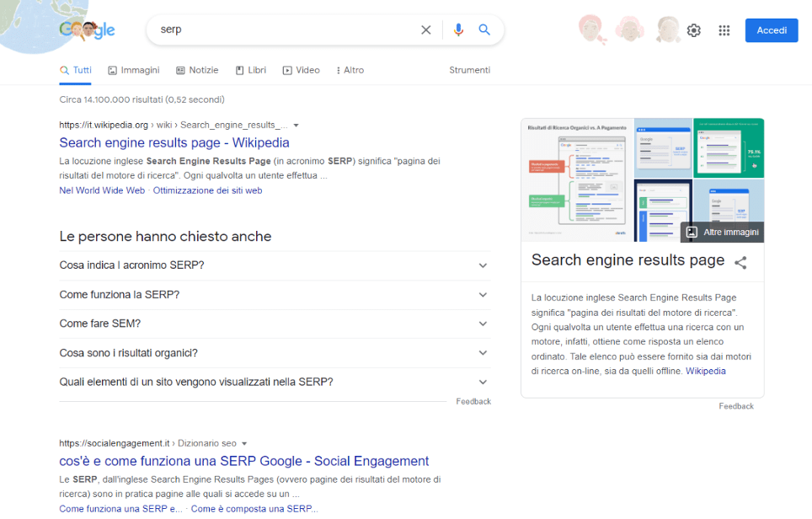Click the Tutti tab magnifier icon
Image resolution: width=812 pixels, height=519 pixels.
(x=64, y=71)
